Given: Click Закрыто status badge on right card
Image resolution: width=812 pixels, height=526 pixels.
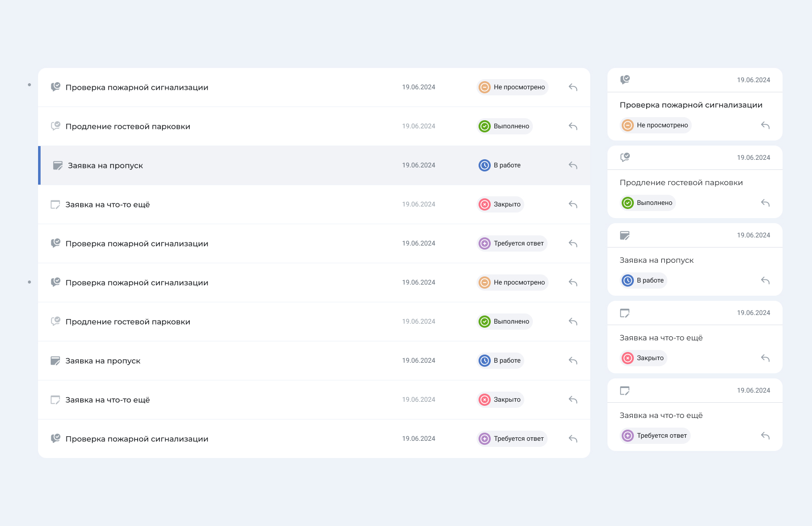Looking at the screenshot, I should point(643,358).
